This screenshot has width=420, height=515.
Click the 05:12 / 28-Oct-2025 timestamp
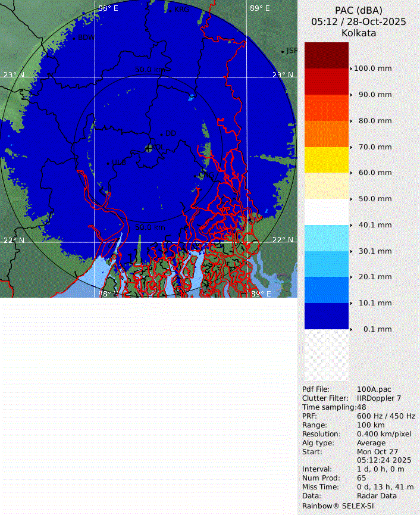click(x=358, y=21)
